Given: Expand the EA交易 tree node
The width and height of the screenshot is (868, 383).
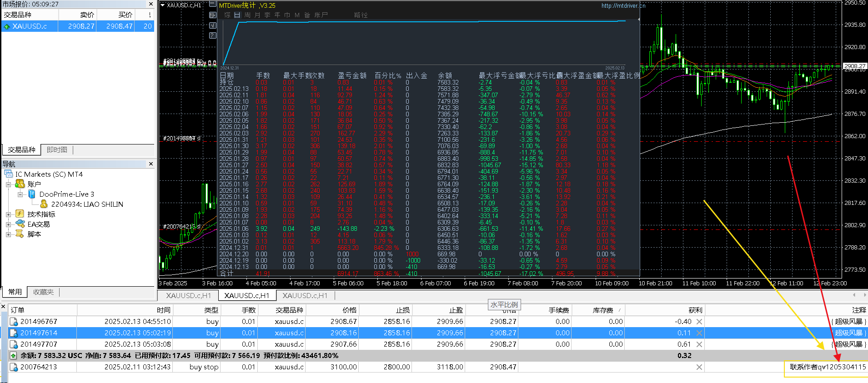Looking at the screenshot, I should click(8, 224).
